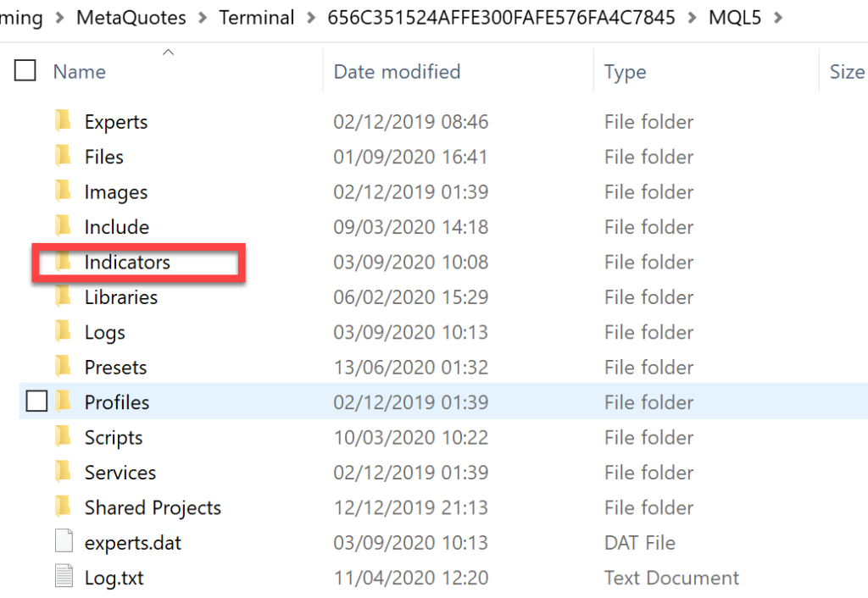
Task: Click the Size column header
Action: [847, 71]
